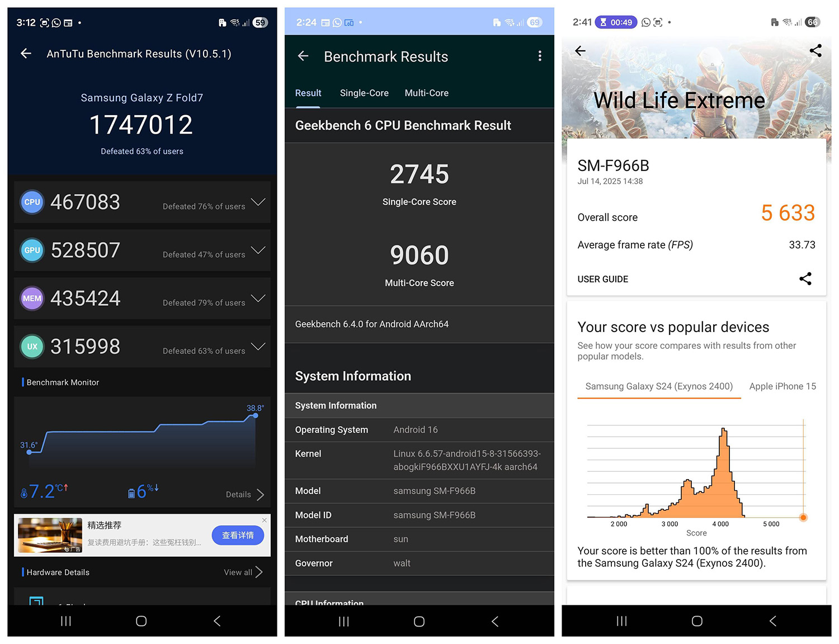Image resolution: width=839 pixels, height=644 pixels.
Task: Open recent apps on Geekbench screen
Action: click(344, 621)
